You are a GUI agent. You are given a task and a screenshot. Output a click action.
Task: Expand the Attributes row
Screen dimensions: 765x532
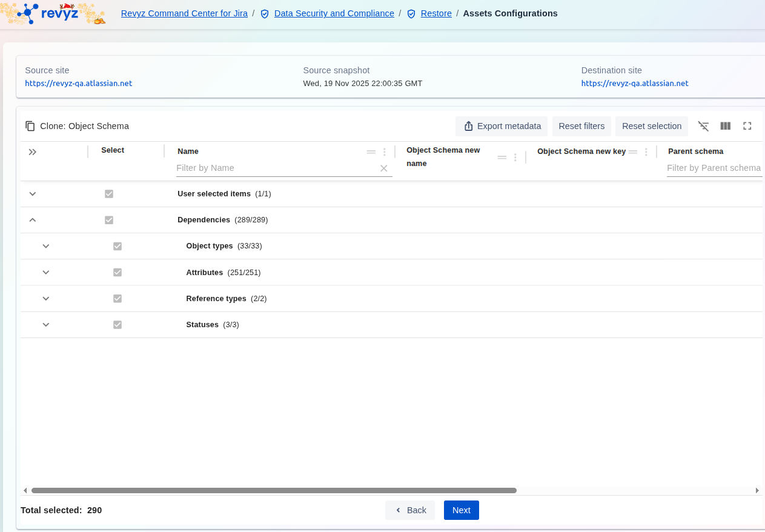coord(46,273)
